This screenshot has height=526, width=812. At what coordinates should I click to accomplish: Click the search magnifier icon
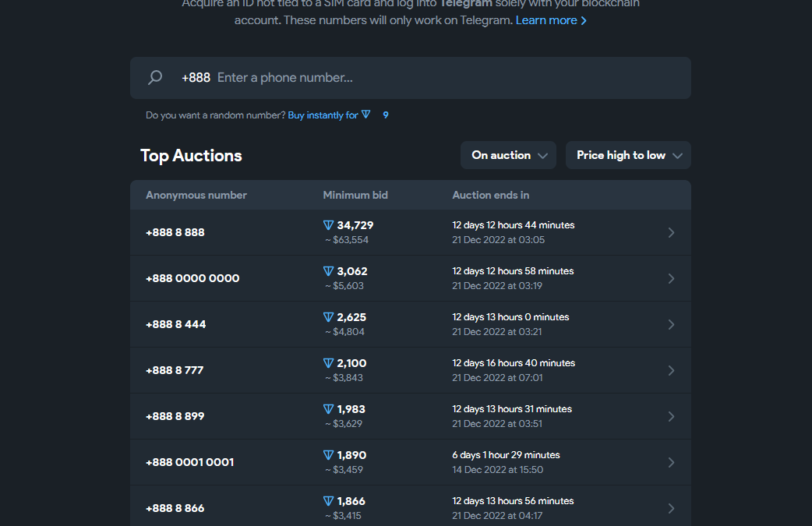[155, 78]
